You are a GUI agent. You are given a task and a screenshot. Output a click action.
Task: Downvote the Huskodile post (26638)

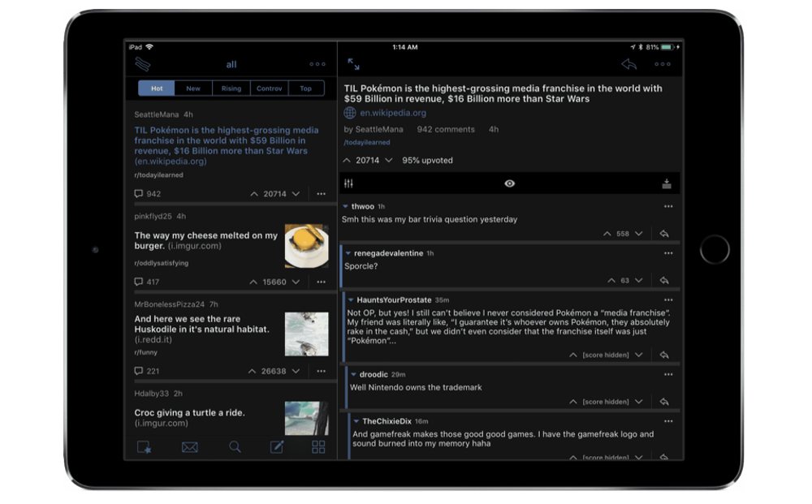296,371
